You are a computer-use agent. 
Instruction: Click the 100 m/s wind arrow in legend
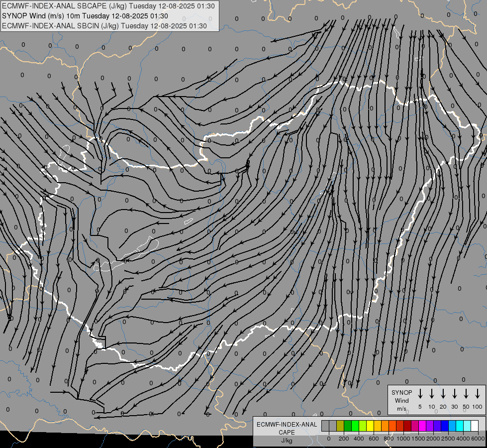tap(478, 394)
